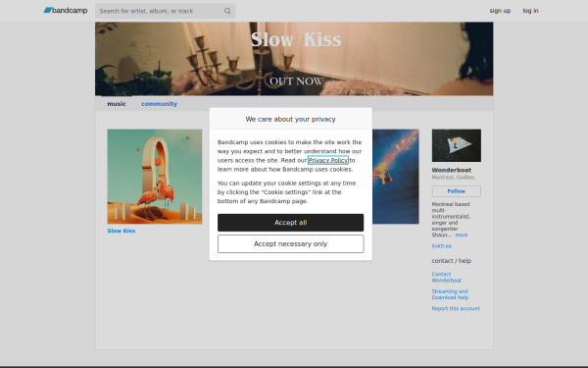Open the sign up link

[500, 11]
